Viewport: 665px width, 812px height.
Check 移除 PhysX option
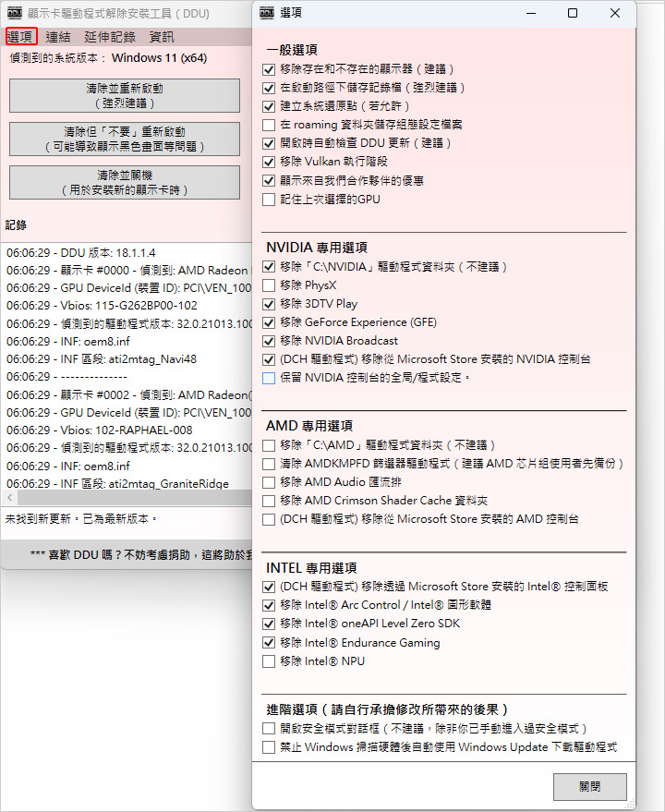268,285
